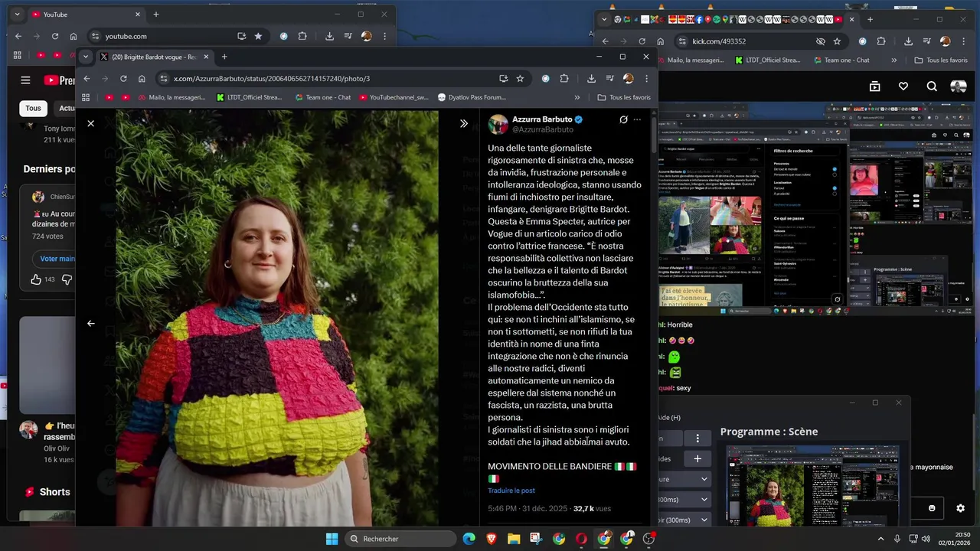Open a new tab in x.com window
The image size is (980, 551).
[224, 57]
